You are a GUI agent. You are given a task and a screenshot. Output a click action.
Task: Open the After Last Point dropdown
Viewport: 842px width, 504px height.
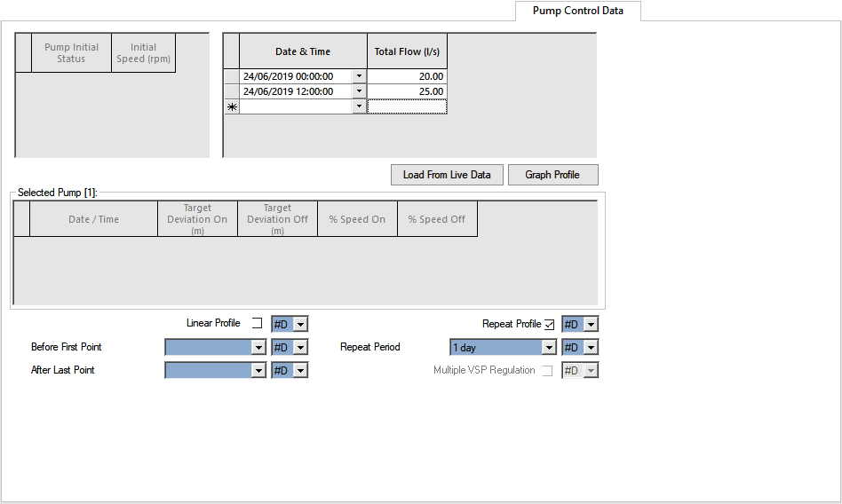click(258, 370)
